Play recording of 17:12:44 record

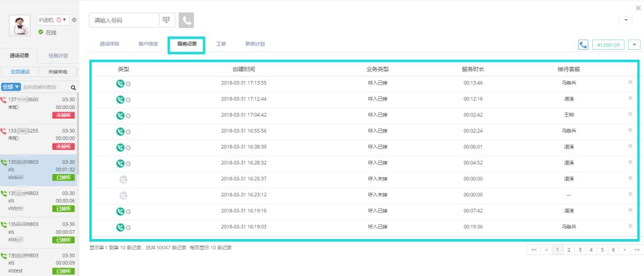click(x=128, y=99)
